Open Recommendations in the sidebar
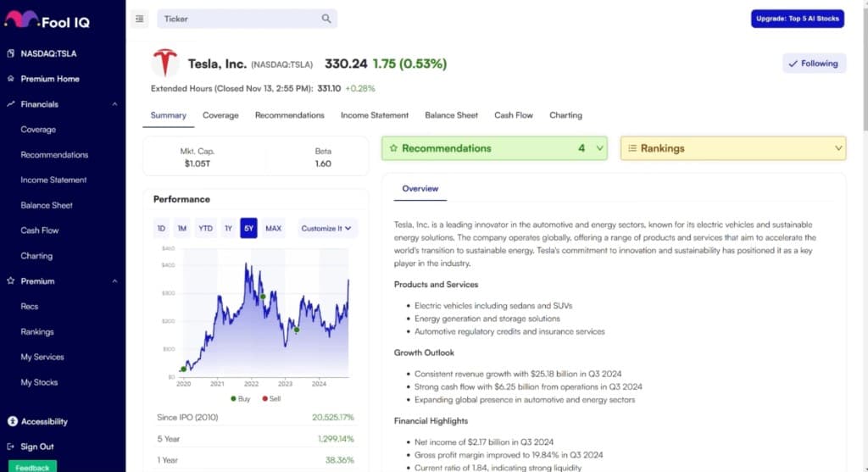Screen dimensions: 868x472 [x=54, y=154]
